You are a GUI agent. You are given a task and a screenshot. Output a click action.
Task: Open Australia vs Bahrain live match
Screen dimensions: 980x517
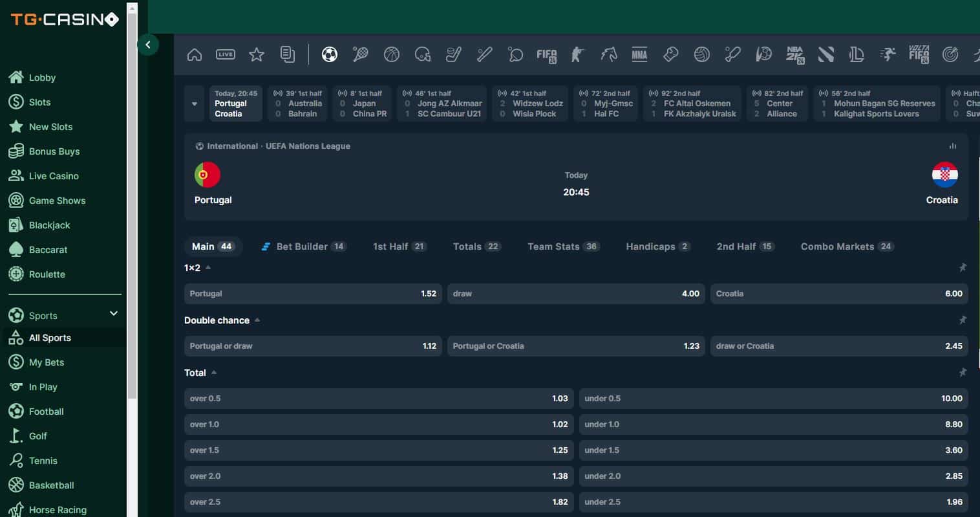[x=297, y=104]
